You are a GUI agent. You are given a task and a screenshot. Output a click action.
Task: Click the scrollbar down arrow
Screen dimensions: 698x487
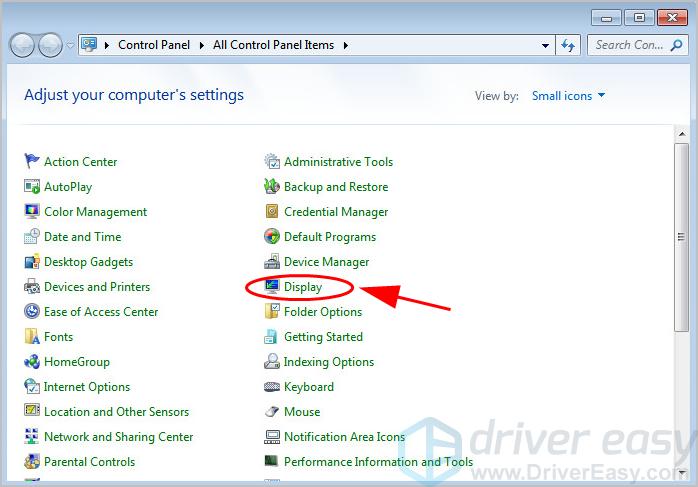pos(682,472)
